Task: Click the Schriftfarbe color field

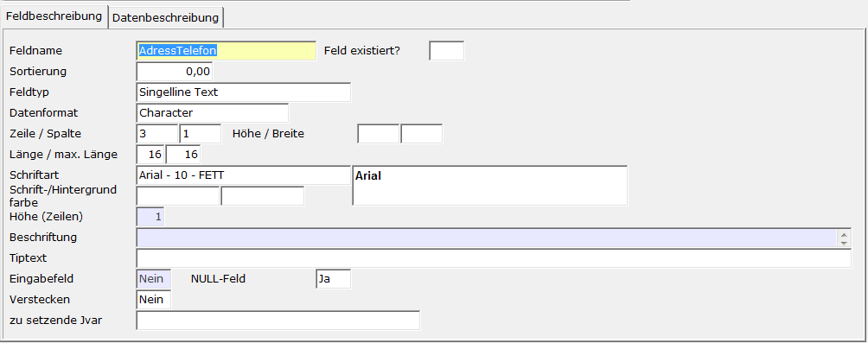Action: pos(178,196)
